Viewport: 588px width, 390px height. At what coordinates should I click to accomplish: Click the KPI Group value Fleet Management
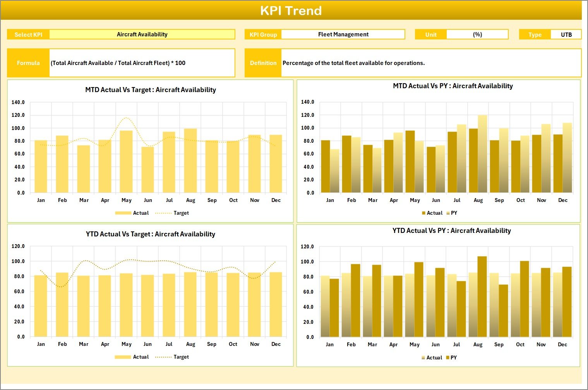pos(343,34)
